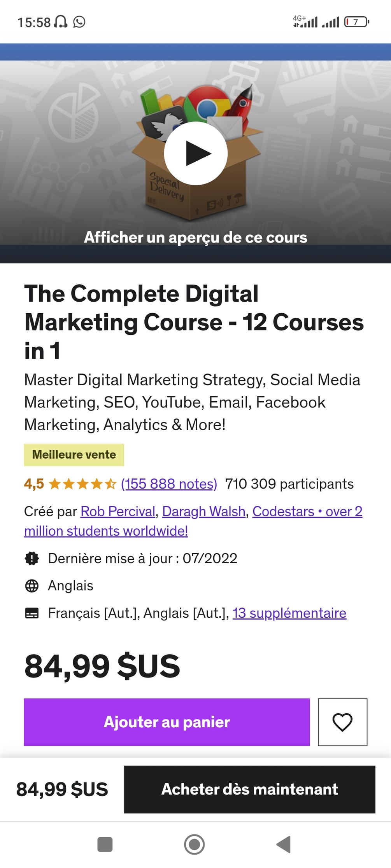Screen dimensions: 391x868
Task: Play the course preview video
Action: pos(195,153)
